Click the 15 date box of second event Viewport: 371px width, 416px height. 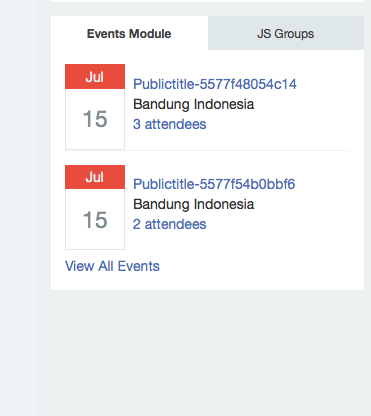pyautogui.click(x=95, y=219)
